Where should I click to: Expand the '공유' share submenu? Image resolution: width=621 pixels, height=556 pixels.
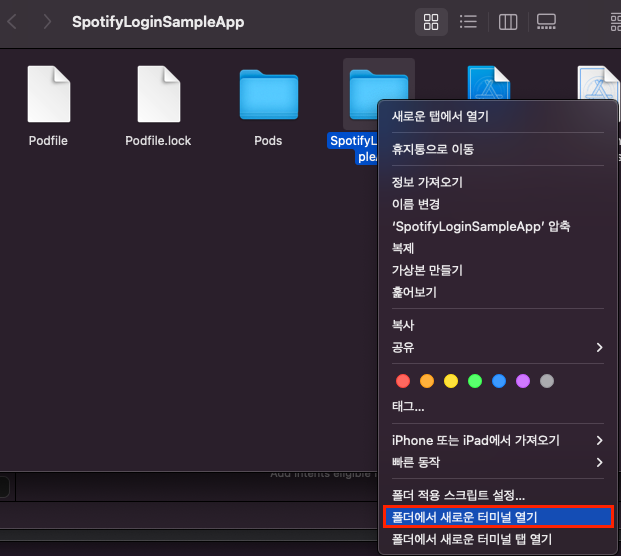pos(498,348)
